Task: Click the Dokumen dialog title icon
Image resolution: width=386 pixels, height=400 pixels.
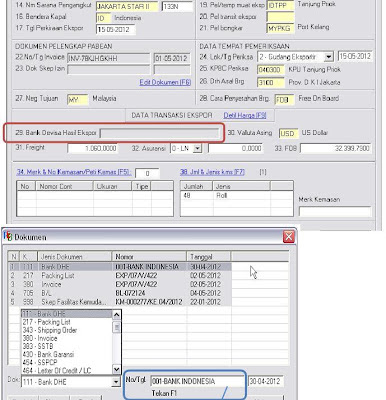Action: click(x=8, y=236)
